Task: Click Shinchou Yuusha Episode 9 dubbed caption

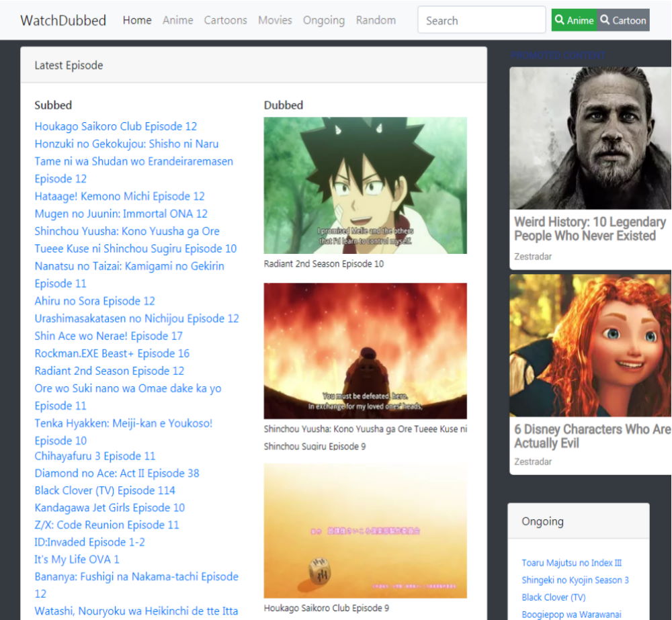Action: point(366,437)
